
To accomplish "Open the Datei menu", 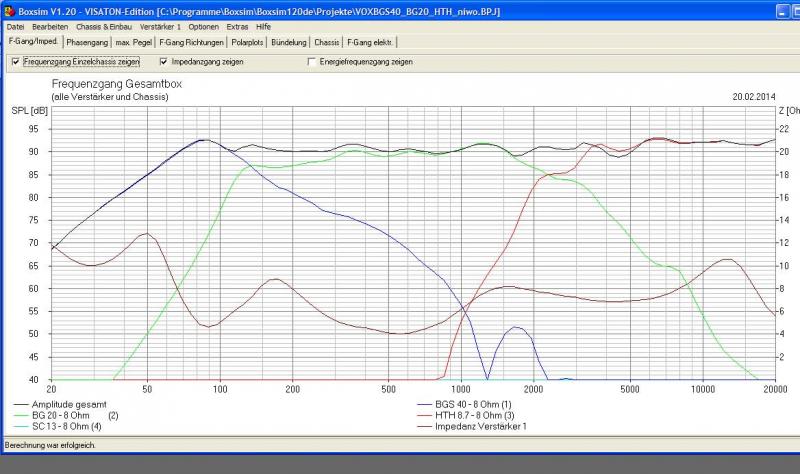I will pyautogui.click(x=16, y=27).
